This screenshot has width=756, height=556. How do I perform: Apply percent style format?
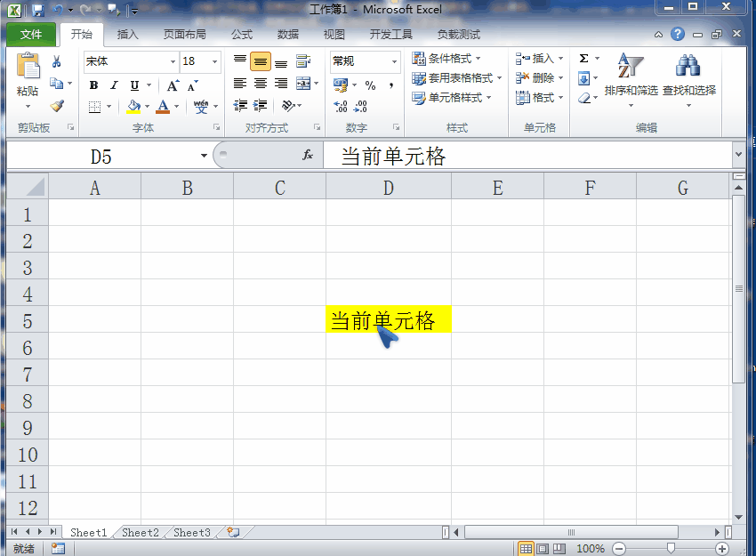(x=370, y=85)
